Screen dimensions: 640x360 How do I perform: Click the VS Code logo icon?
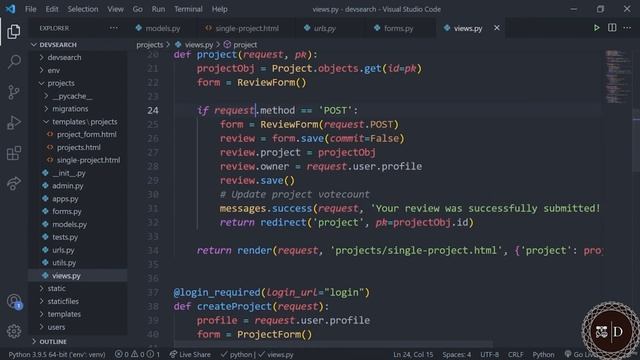10,9
